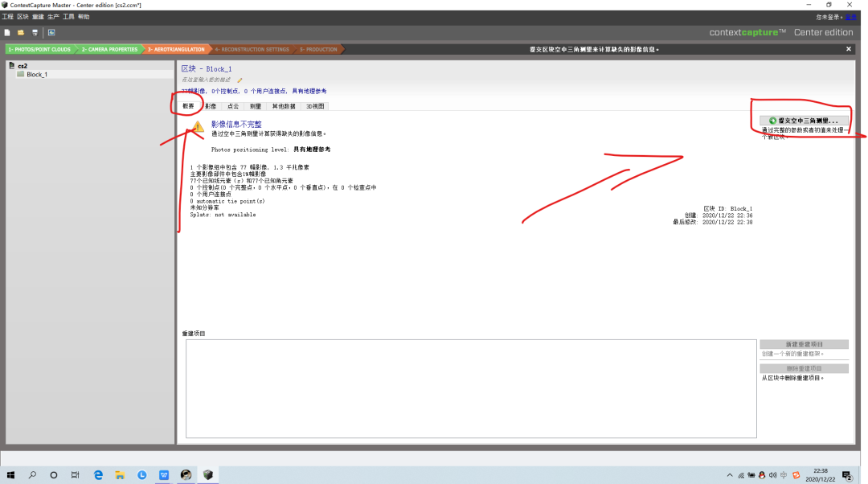Open the 重建 menu

coord(39,17)
